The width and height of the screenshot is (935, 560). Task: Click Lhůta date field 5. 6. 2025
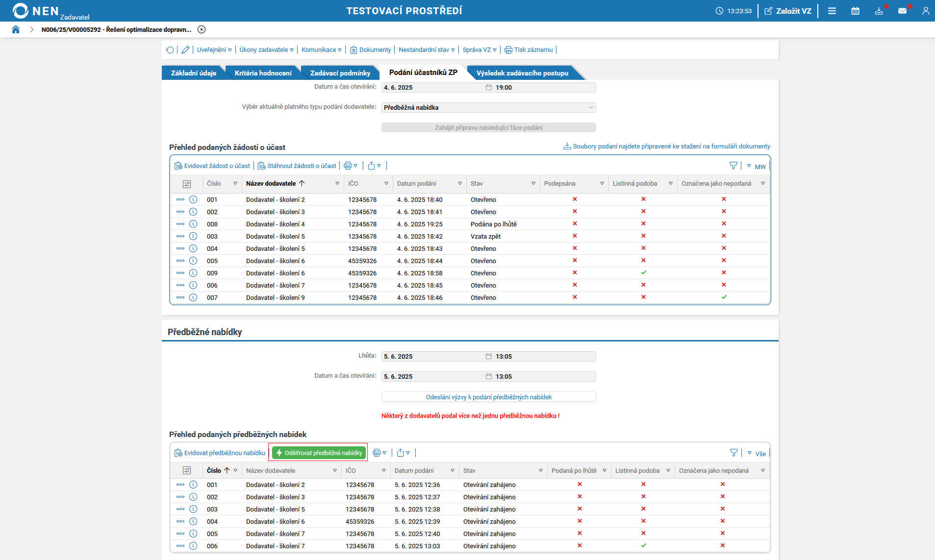(438, 357)
